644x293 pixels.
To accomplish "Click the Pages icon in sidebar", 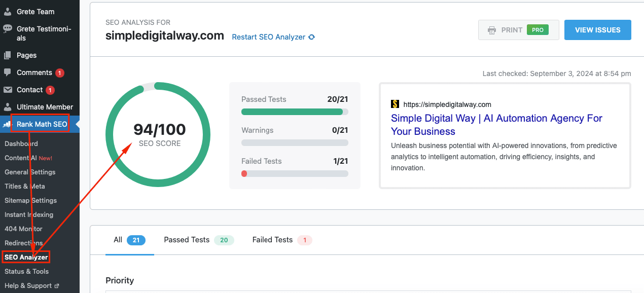I will [x=8, y=55].
